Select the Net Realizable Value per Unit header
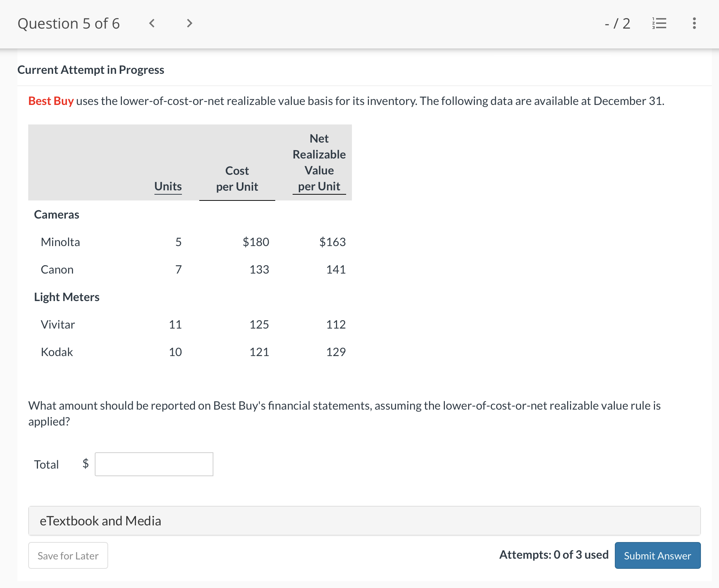Image resolution: width=719 pixels, height=588 pixels. 319,162
